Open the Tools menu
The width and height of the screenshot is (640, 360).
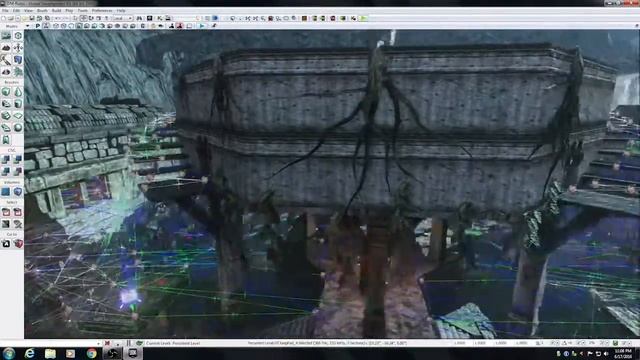(82, 11)
